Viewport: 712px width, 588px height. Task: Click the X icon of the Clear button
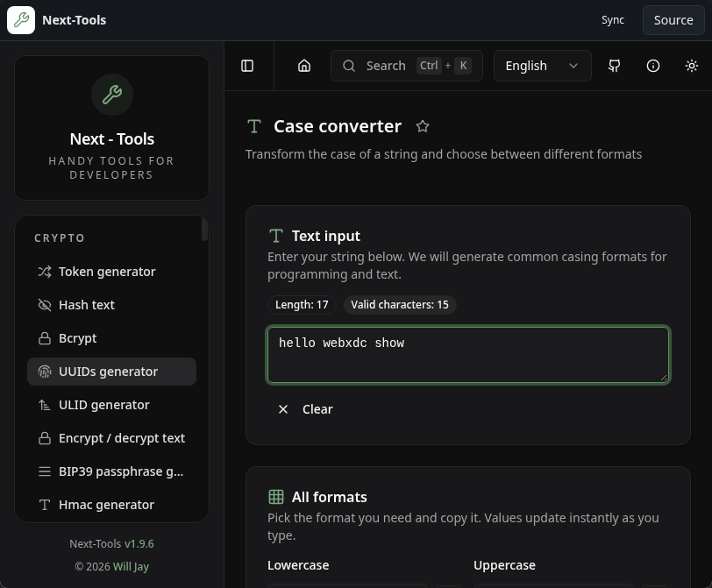click(x=283, y=409)
